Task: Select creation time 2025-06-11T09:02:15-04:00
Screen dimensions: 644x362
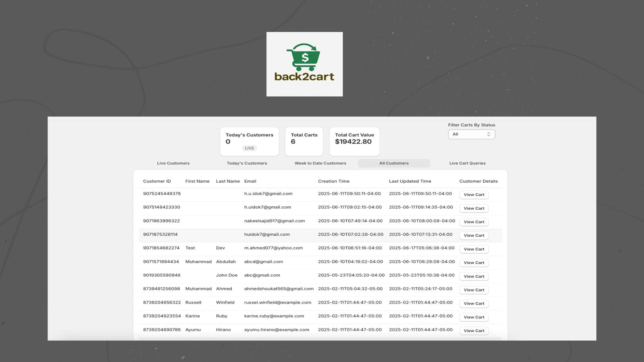Action: point(350,208)
